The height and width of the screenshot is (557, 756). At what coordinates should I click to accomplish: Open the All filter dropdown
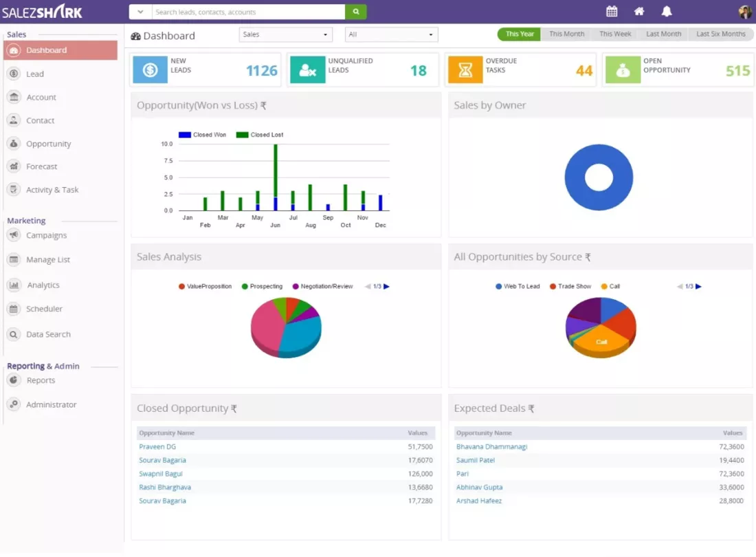(391, 34)
